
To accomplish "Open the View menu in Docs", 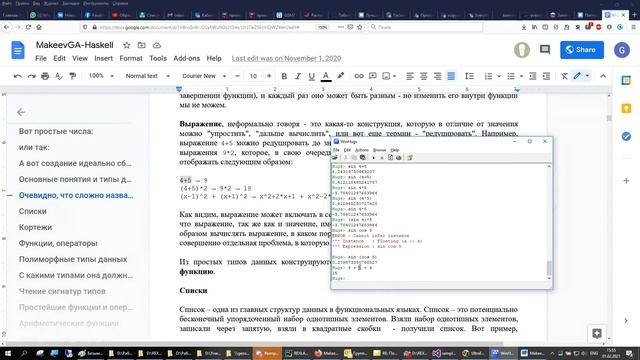I will 80,58.
